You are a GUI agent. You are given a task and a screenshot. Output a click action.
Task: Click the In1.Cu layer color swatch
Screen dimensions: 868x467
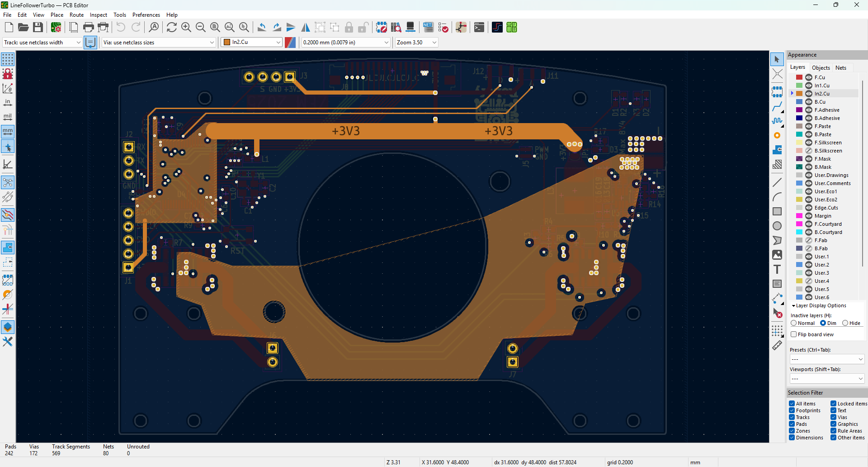(x=799, y=86)
